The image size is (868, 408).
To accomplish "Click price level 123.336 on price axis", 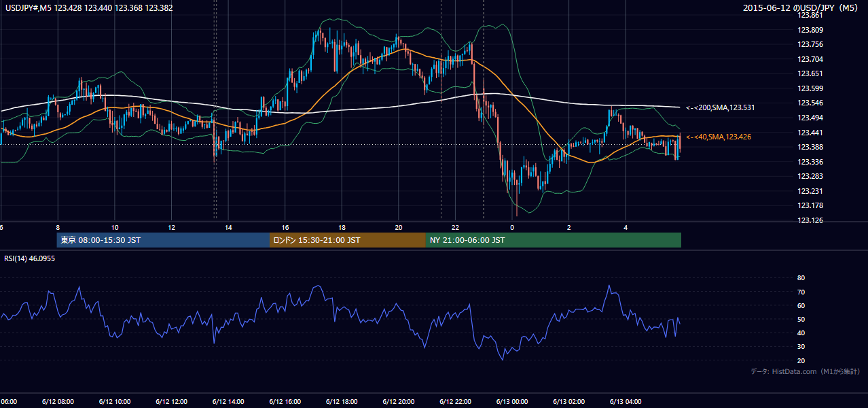I will pos(810,162).
